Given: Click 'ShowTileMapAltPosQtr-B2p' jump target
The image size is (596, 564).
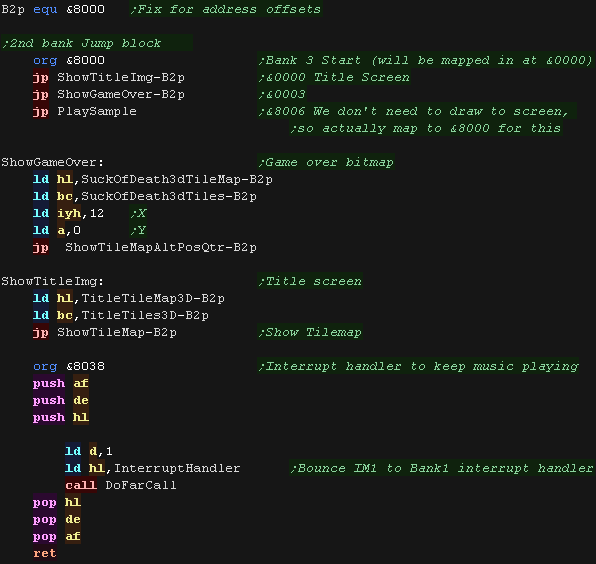Looking at the screenshot, I should [161, 247].
